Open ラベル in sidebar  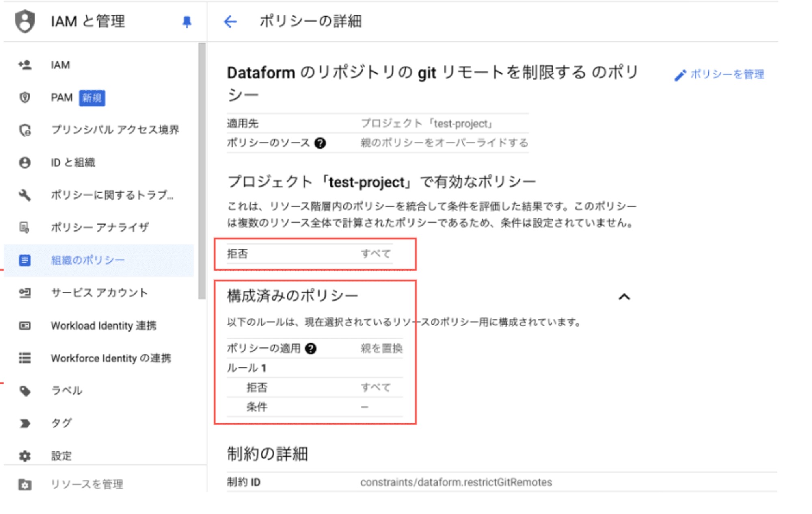coord(98,391)
